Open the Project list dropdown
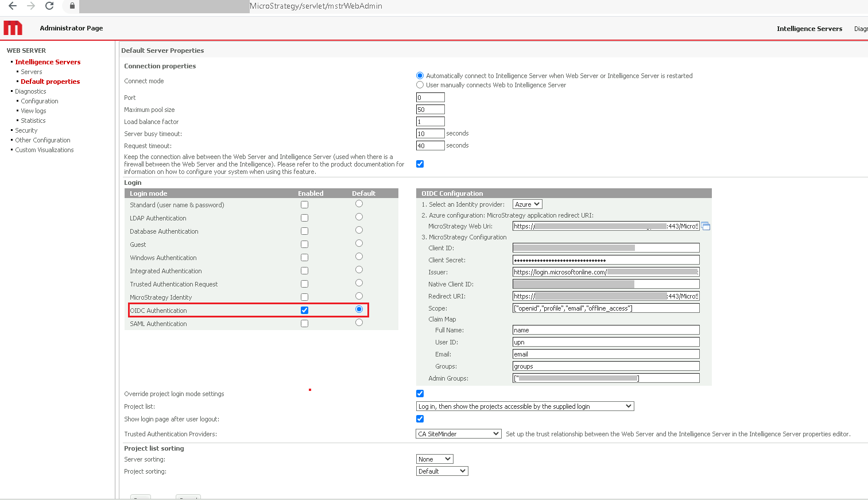 coord(525,406)
